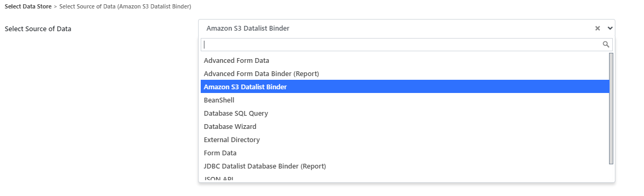644x196 pixels.
Task: Collapse the source dropdown using the chevron arrow
Action: [x=610, y=29]
